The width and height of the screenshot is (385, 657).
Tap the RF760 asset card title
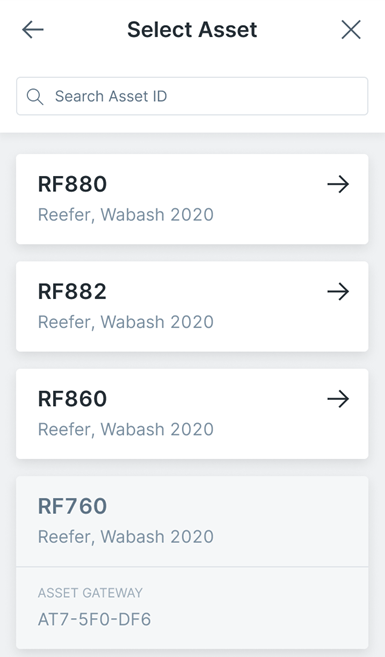72,506
